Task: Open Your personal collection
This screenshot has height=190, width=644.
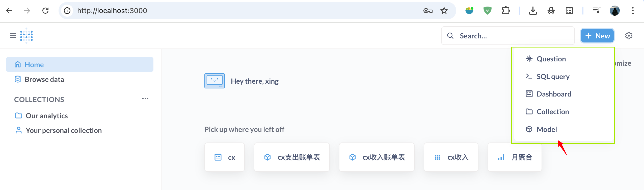Action: click(x=64, y=130)
